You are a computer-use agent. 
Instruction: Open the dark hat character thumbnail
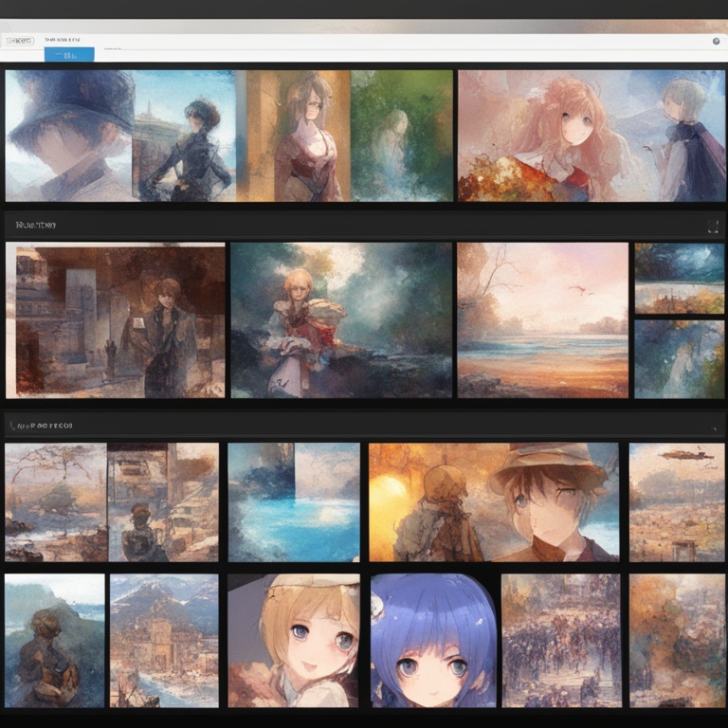68,135
